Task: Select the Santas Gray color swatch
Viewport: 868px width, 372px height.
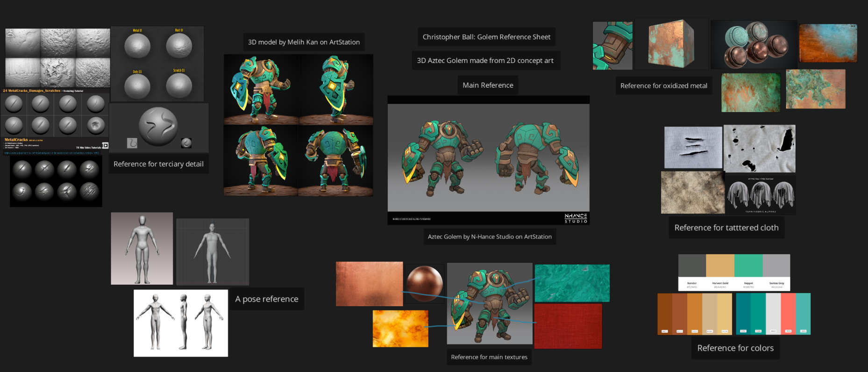Action: 776,266
